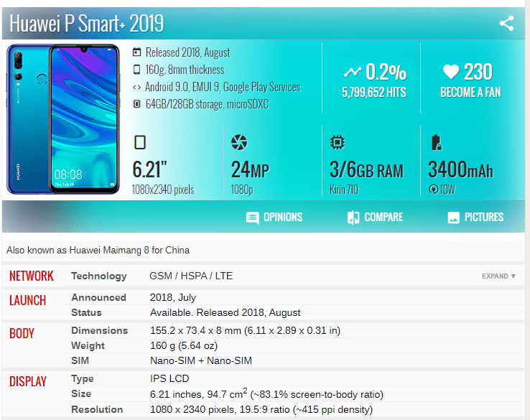Screen dimensions: 530x420
Task: Click the camera shutter icon above 24MP
Action: [239, 143]
